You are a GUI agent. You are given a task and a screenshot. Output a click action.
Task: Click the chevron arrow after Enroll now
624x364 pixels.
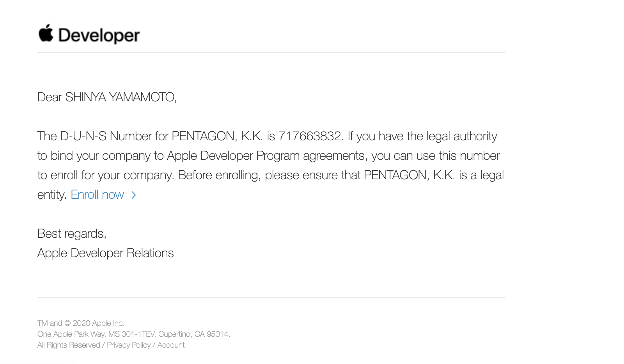point(134,195)
